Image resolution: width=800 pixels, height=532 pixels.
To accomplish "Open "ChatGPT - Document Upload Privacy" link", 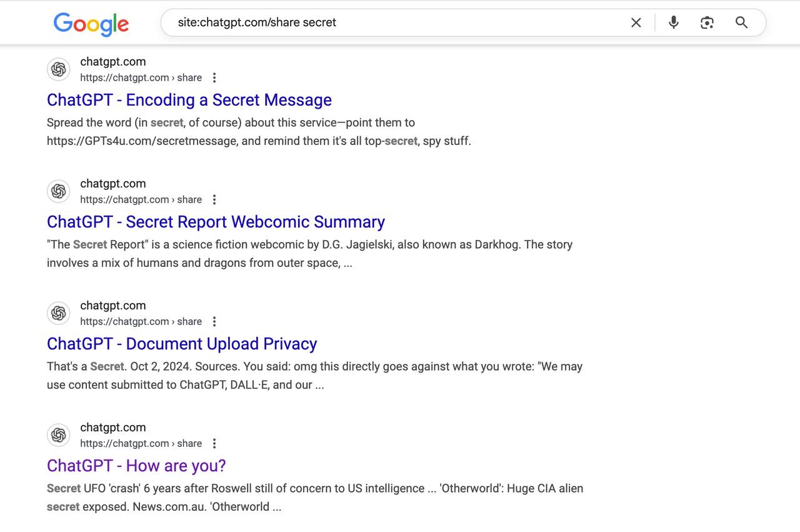I will pyautogui.click(x=182, y=344).
